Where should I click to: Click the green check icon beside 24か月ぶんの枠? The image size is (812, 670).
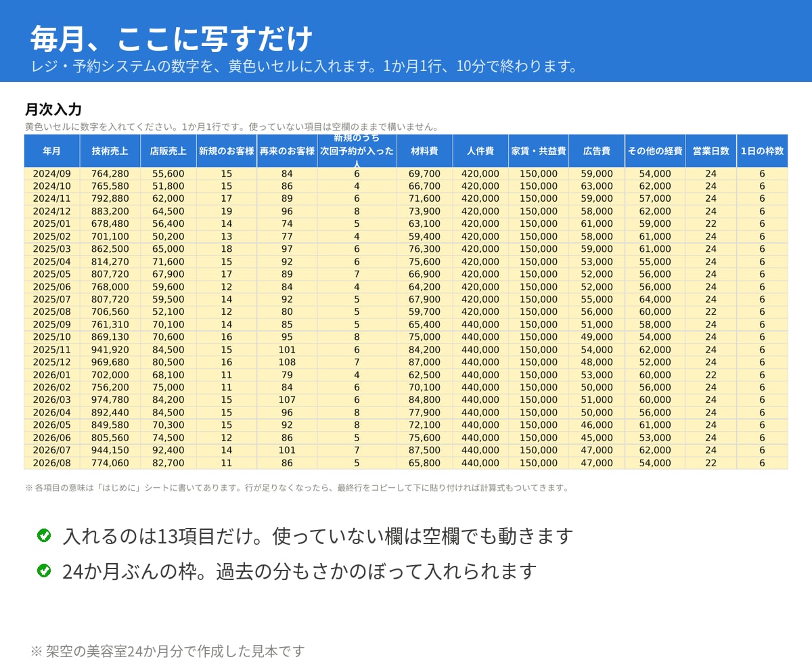click(44, 571)
